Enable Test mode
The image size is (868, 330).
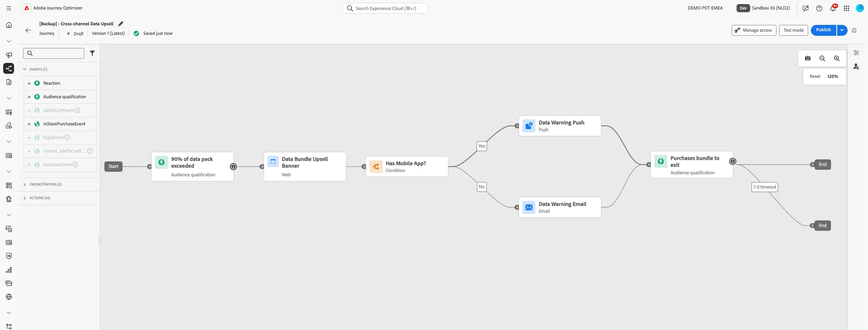point(794,30)
